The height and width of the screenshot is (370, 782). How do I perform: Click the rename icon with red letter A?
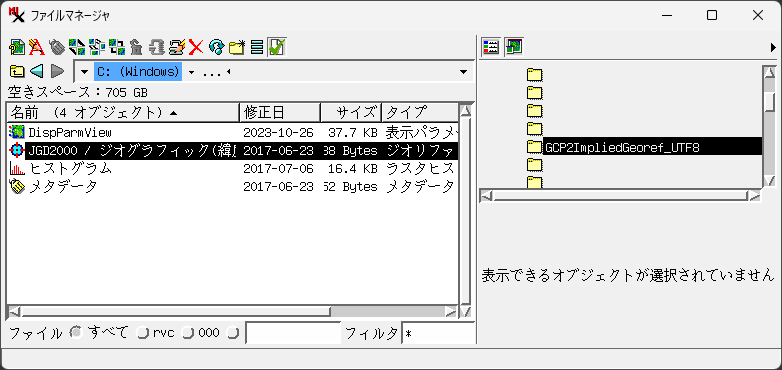(x=37, y=47)
